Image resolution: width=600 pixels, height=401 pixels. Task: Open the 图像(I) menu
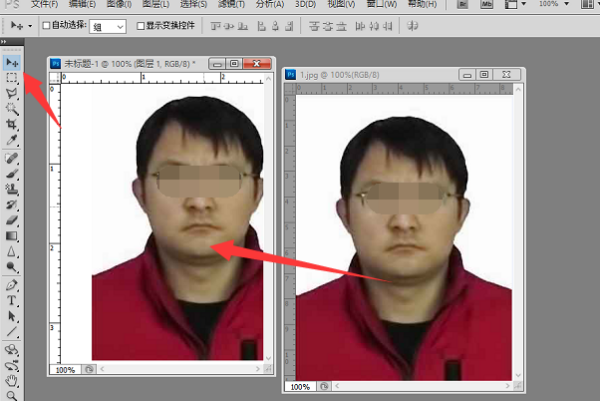click(120, 5)
